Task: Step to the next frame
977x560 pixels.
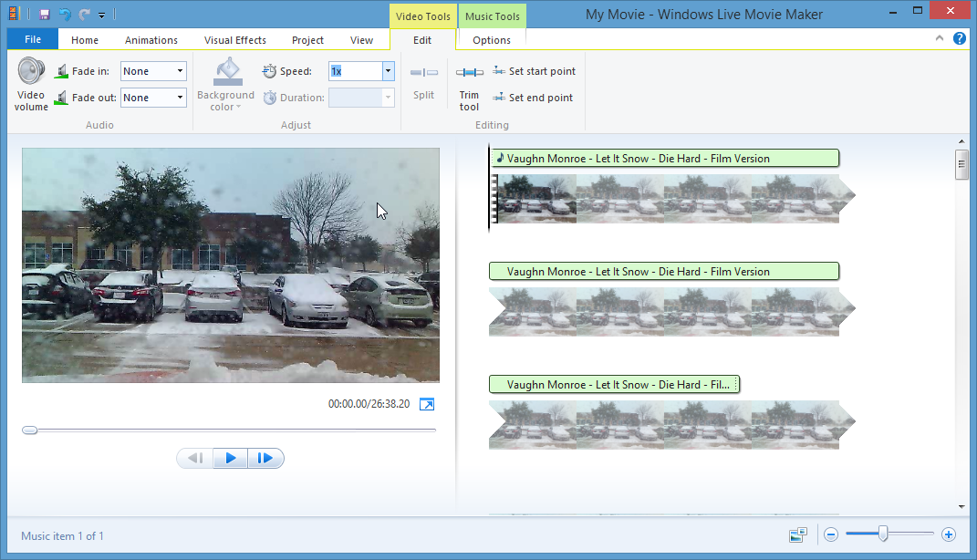Action: pyautogui.click(x=265, y=458)
